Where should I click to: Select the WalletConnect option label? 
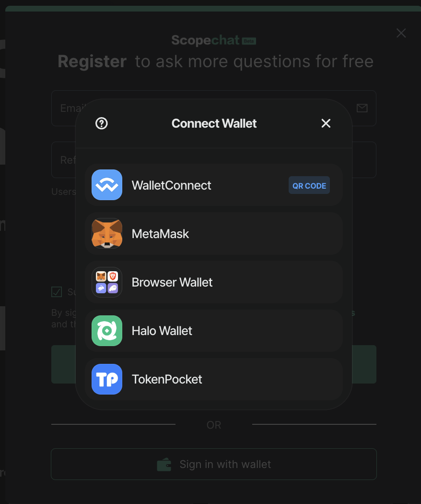[172, 185]
